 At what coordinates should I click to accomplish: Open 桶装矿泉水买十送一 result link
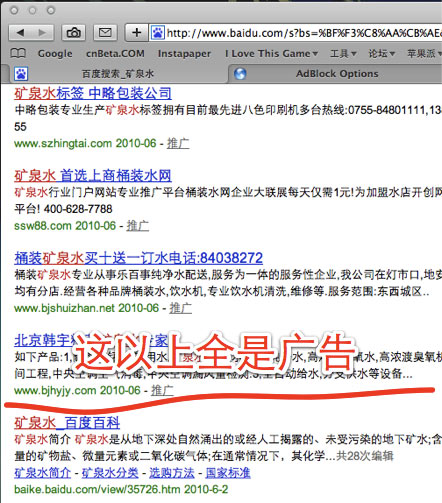point(138,258)
